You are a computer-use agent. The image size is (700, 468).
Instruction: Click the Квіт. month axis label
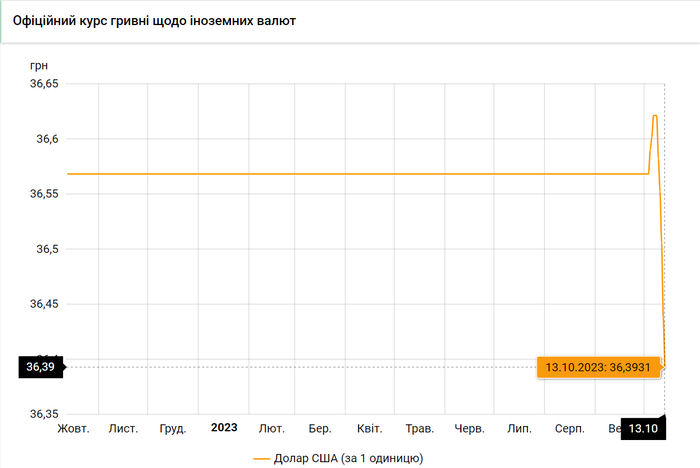click(x=369, y=428)
